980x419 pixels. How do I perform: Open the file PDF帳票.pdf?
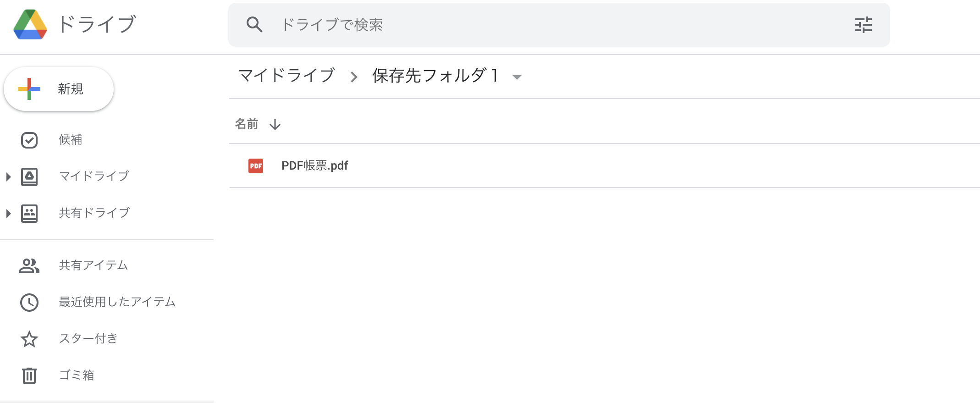pyautogui.click(x=314, y=165)
